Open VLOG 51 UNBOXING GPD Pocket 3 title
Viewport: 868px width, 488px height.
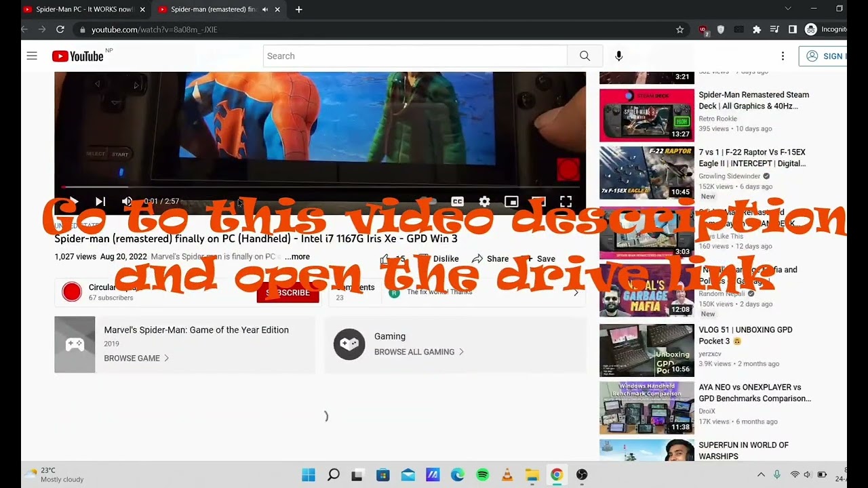745,335
